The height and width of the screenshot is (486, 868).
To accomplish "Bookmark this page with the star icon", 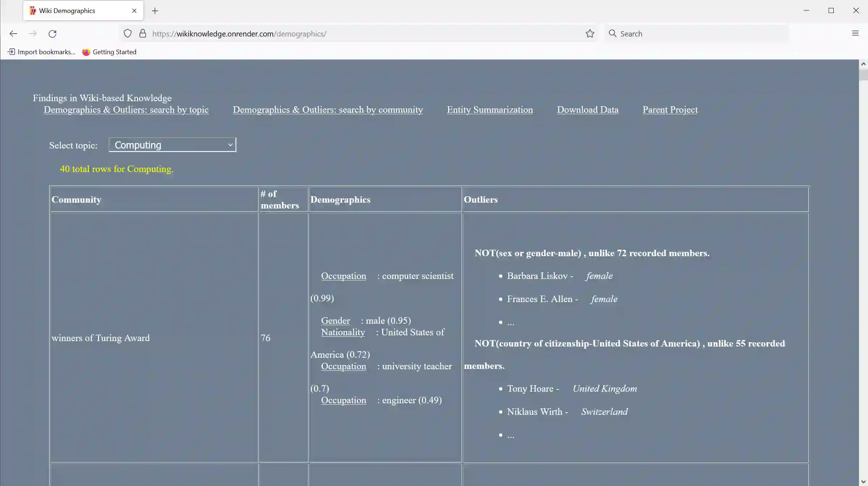I will 590,34.
